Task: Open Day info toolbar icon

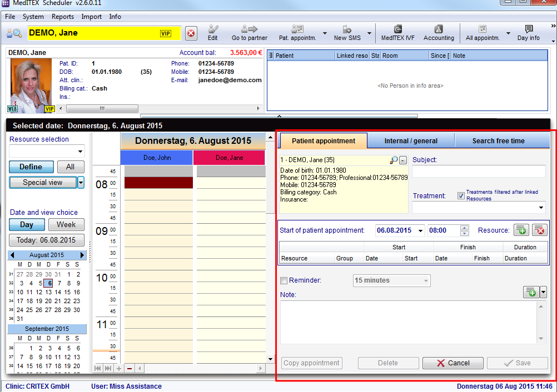Action: (x=528, y=33)
